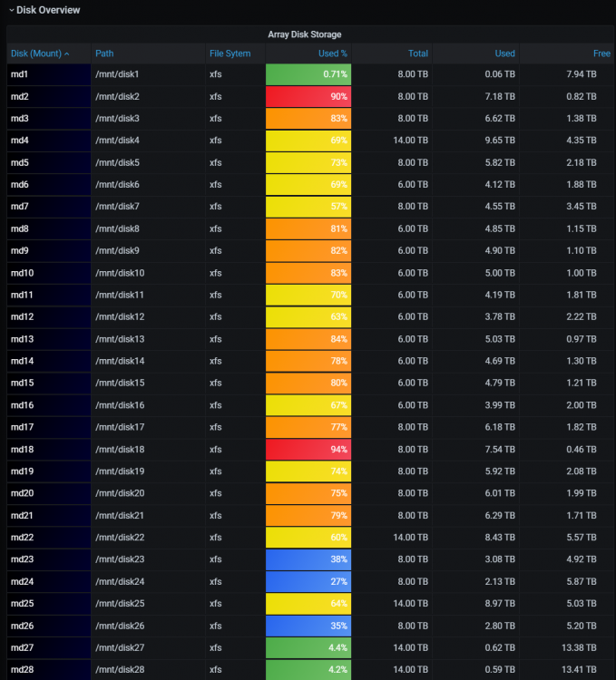
Task: Collapse the Disk Overview row section
Action: [44, 10]
